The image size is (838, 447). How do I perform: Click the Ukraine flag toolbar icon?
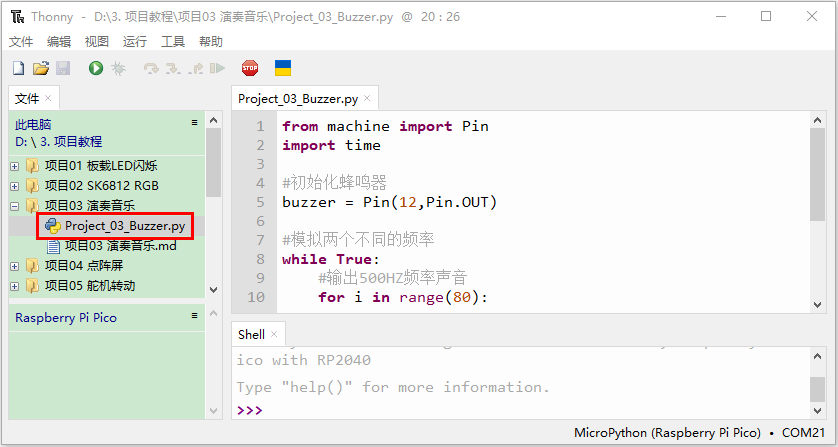pyautogui.click(x=283, y=68)
